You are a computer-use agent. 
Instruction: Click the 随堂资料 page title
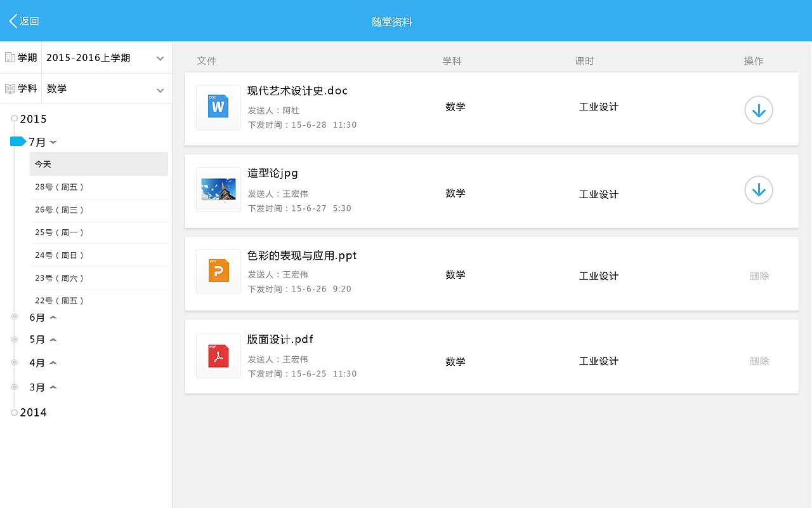click(x=392, y=22)
